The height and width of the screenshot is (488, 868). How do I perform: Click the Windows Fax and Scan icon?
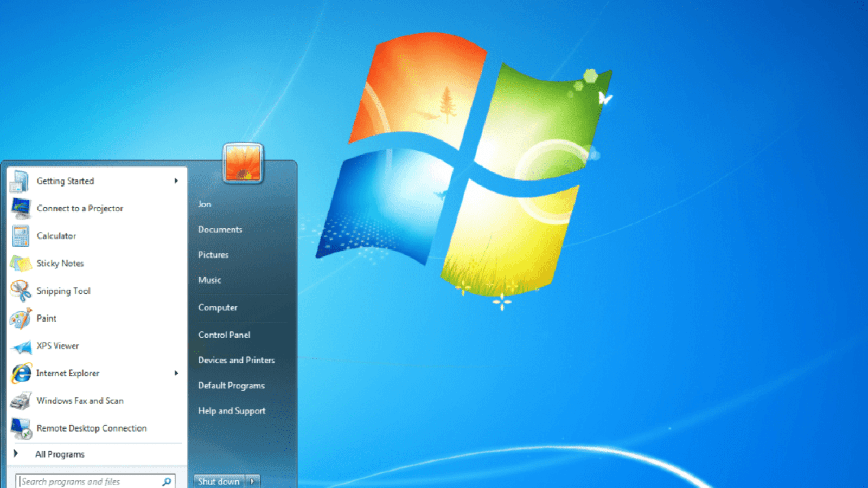(x=21, y=401)
